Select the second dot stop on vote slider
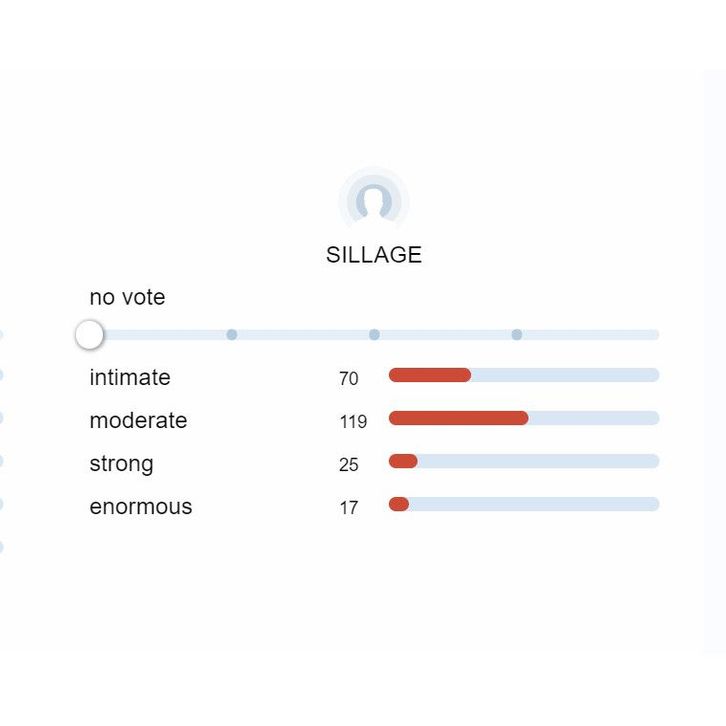The width and height of the screenshot is (726, 726). (x=374, y=335)
